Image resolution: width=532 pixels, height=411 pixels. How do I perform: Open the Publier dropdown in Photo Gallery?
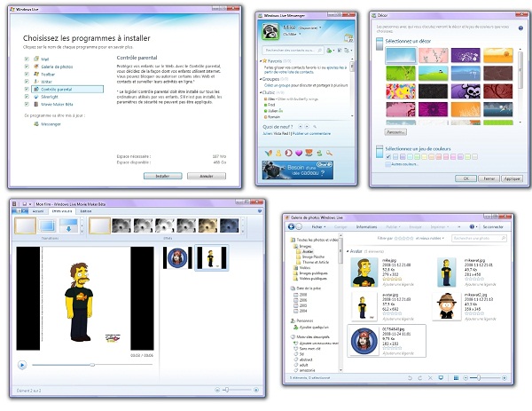[393, 226]
